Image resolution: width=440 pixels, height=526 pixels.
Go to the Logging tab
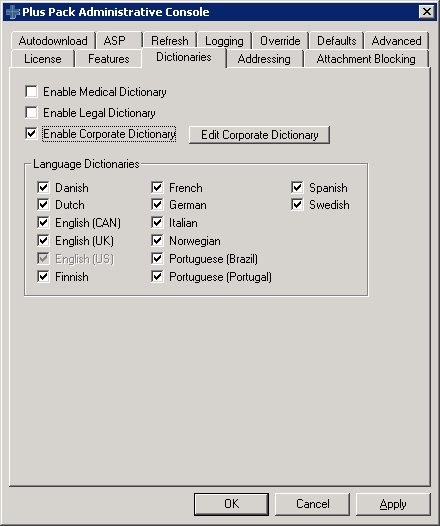[224, 41]
